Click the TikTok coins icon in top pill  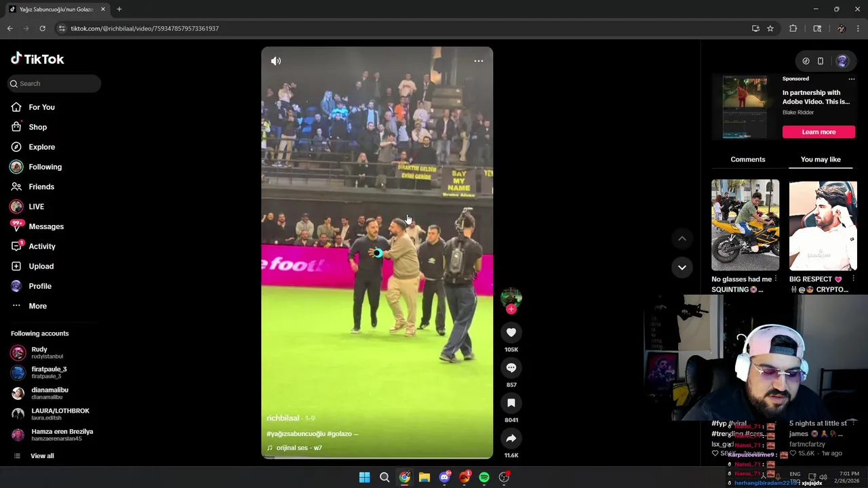point(806,61)
